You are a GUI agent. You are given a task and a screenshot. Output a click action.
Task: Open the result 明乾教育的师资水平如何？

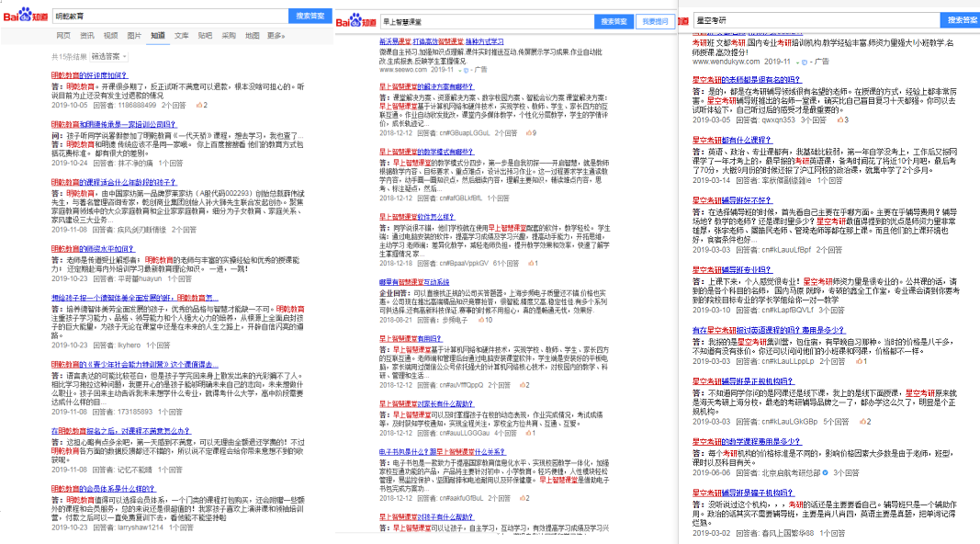(x=93, y=249)
